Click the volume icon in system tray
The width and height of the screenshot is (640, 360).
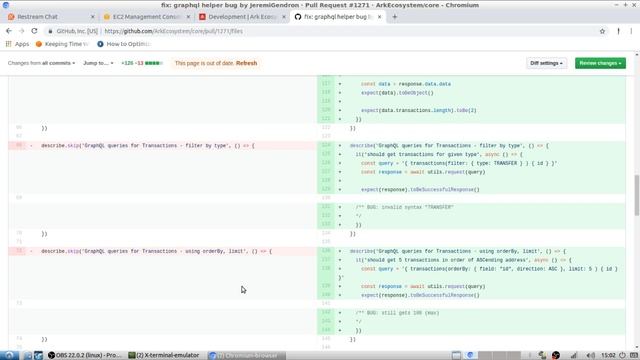(591, 356)
